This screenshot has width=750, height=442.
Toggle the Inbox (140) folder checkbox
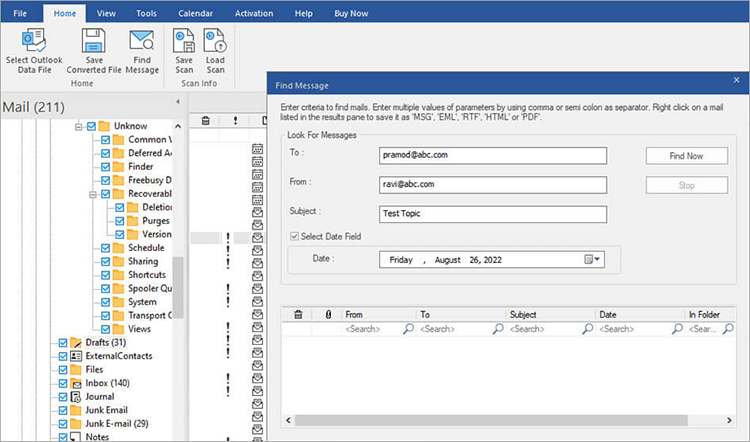pos(64,383)
